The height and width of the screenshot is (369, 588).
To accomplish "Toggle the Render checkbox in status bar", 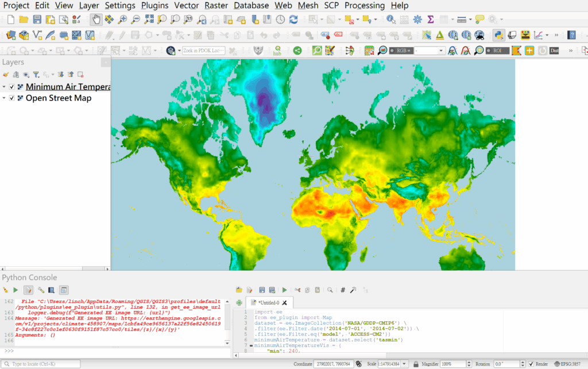I will tap(530, 364).
